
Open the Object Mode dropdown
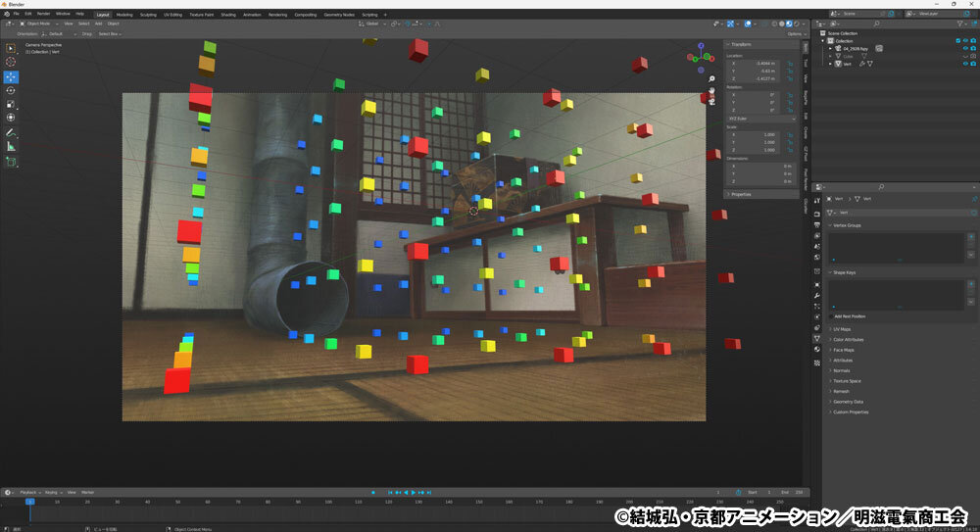coord(39,24)
